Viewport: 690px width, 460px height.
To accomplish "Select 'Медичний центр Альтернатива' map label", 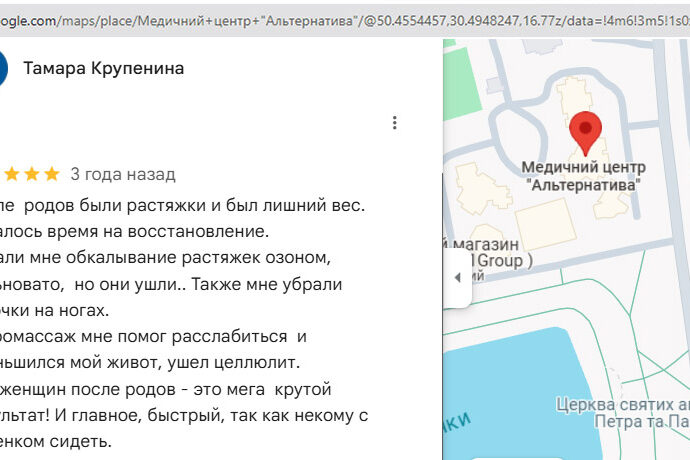I will click(x=585, y=176).
